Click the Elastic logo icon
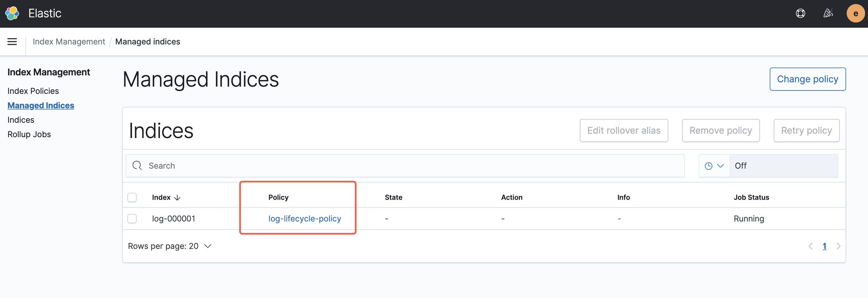This screenshot has width=868, height=298. tap(12, 14)
